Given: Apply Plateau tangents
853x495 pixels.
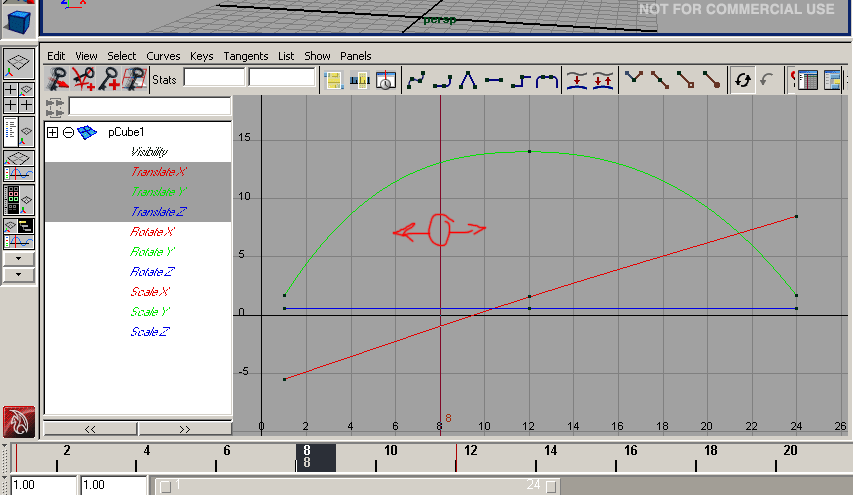Looking at the screenshot, I should pos(547,81).
